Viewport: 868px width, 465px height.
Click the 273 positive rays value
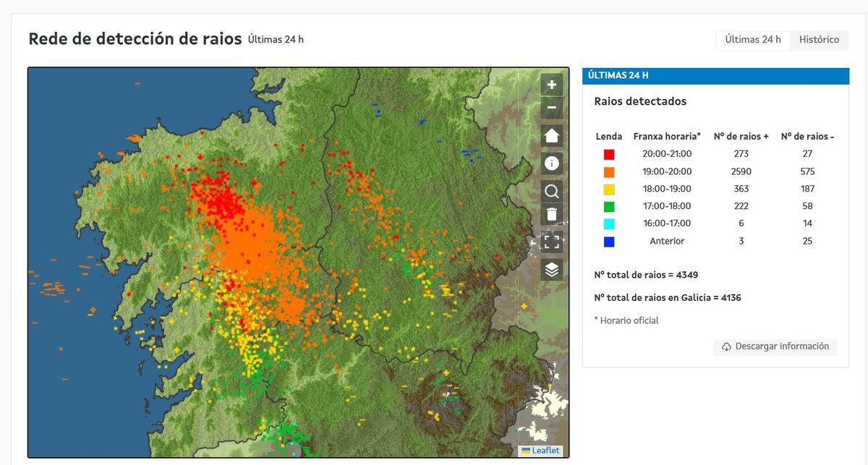741,154
